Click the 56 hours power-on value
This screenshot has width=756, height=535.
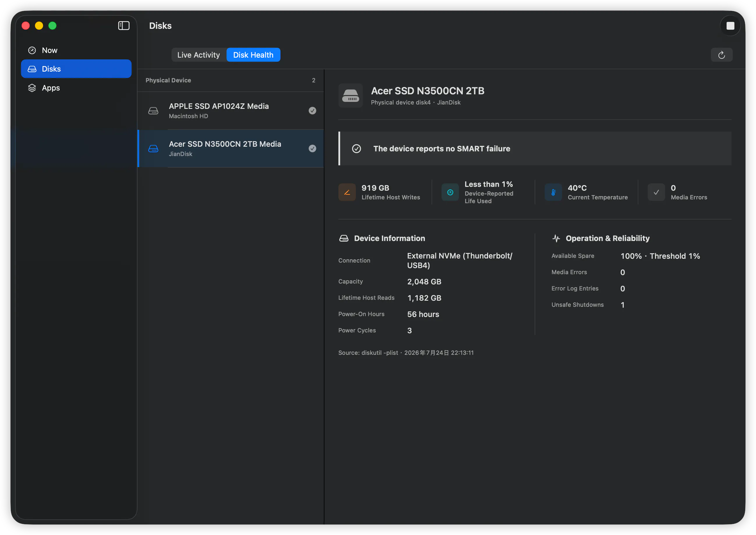pyautogui.click(x=423, y=314)
